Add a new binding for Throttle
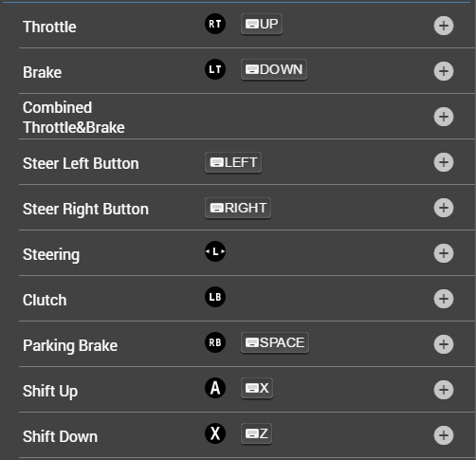The image size is (476, 460). pyautogui.click(x=444, y=26)
